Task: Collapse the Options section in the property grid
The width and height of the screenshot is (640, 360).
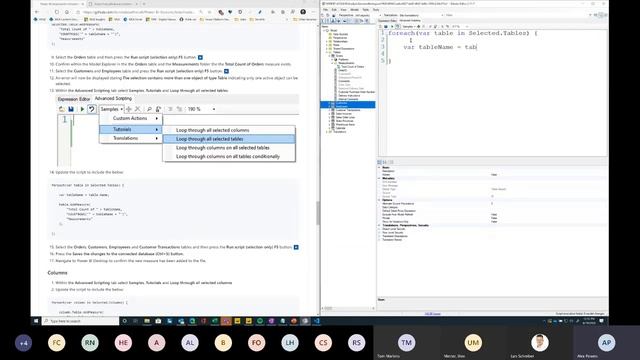Action: pos(379,200)
